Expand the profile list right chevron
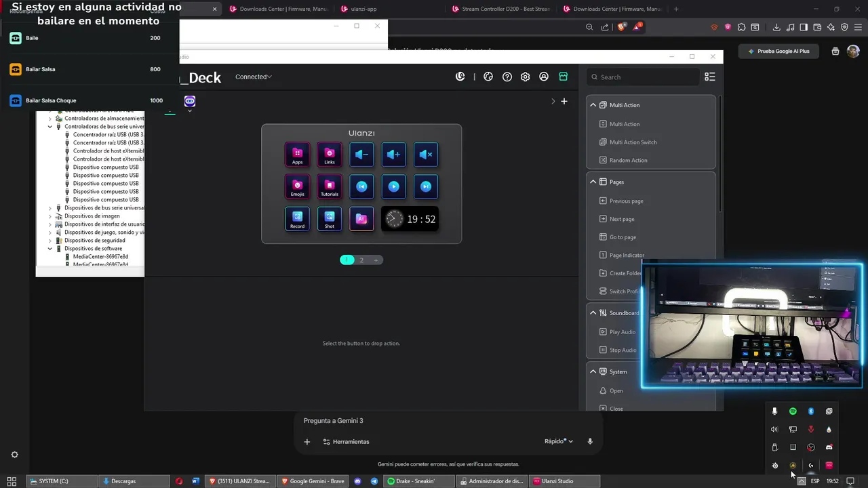The width and height of the screenshot is (868, 488). coord(553,101)
